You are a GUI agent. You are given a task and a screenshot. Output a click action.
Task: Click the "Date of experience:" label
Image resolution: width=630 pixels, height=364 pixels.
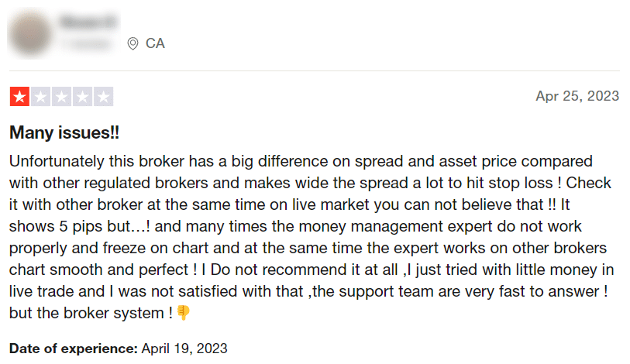point(74,349)
